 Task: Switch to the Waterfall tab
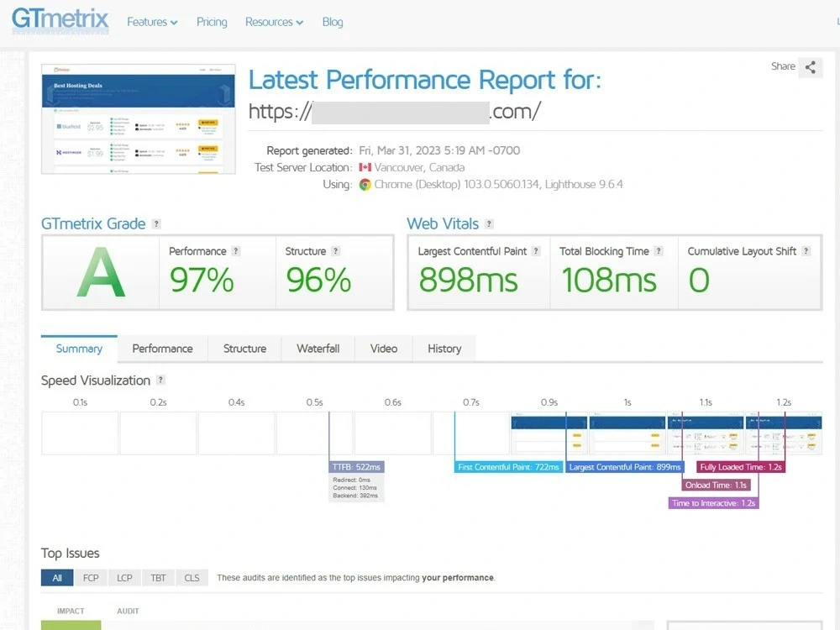[x=318, y=349]
